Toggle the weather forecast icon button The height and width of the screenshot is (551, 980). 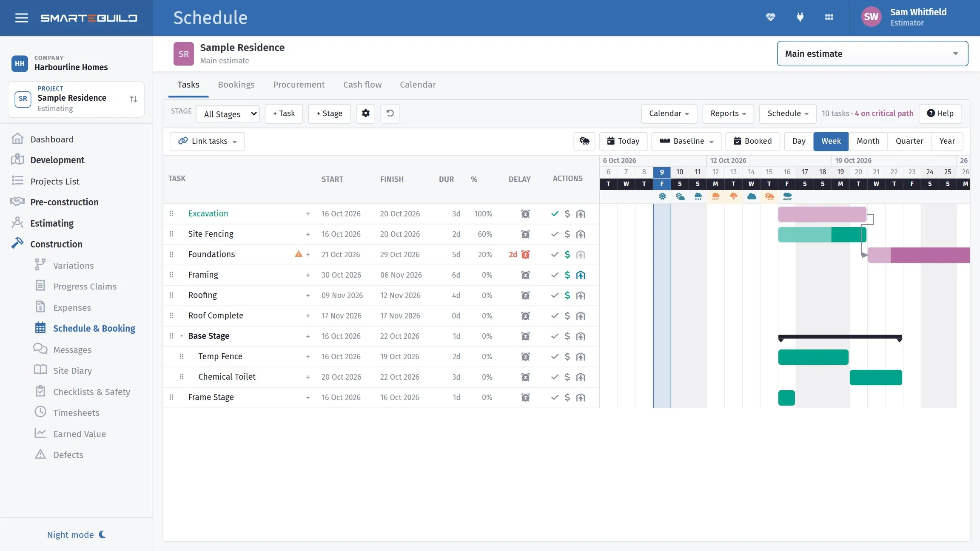[584, 141]
